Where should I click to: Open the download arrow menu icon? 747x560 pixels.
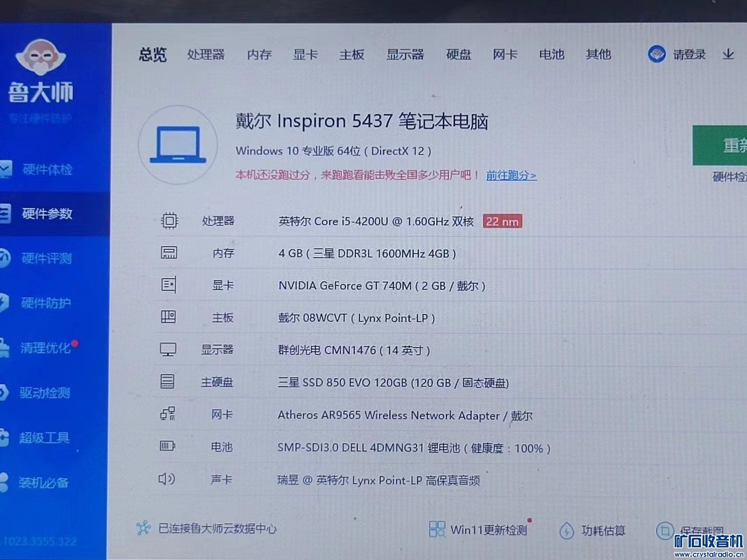click(728, 55)
